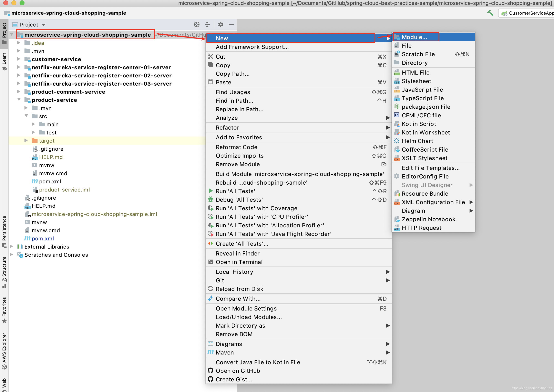
Task: Select Scratch File in New submenu
Action: 433,54
